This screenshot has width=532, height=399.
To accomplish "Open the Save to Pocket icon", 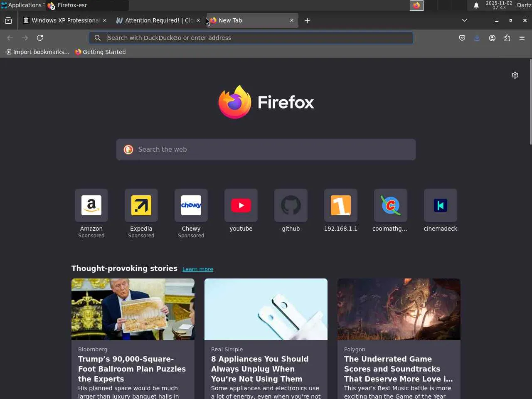I will (x=462, y=38).
